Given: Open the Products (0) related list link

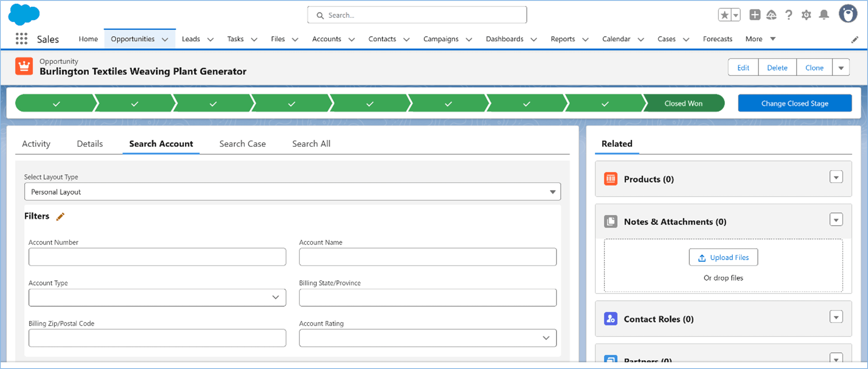Looking at the screenshot, I should click(649, 179).
